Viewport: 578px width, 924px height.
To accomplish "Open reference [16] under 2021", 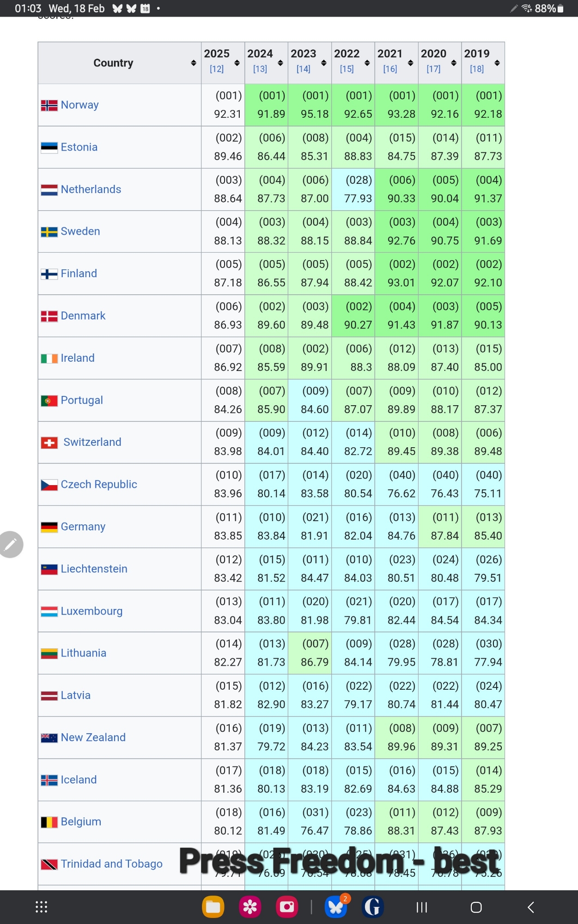I will point(390,69).
